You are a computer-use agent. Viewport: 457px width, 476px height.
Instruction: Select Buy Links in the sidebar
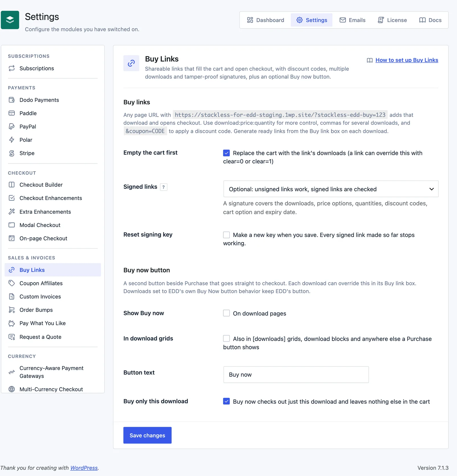(x=53, y=270)
